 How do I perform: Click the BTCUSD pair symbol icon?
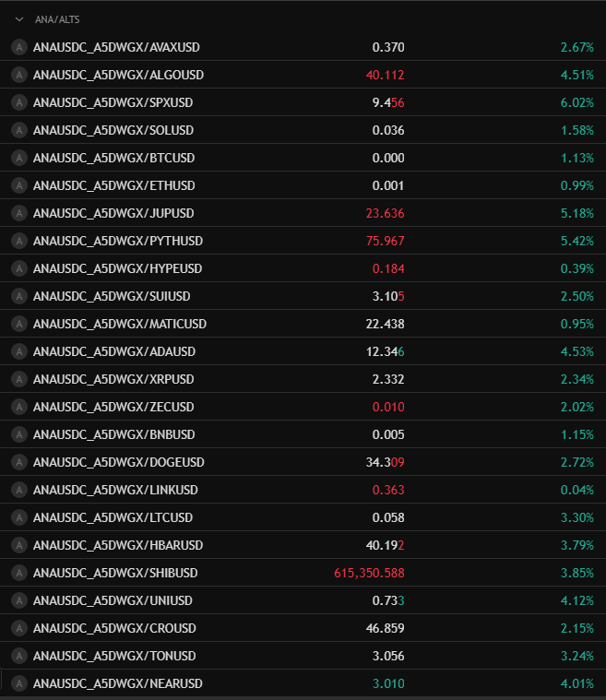18,158
